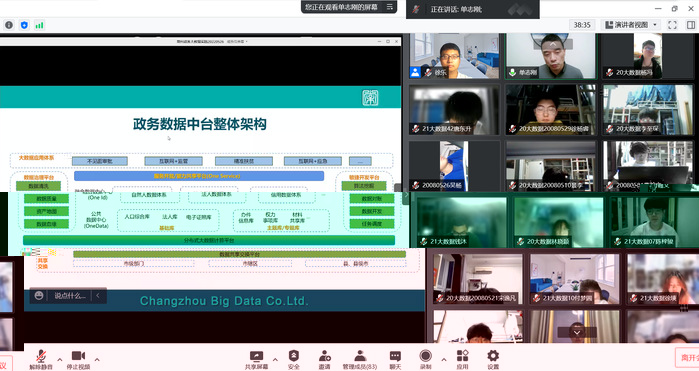Show meeting info icon at top left
The height and width of the screenshot is (371, 699).
[9, 25]
